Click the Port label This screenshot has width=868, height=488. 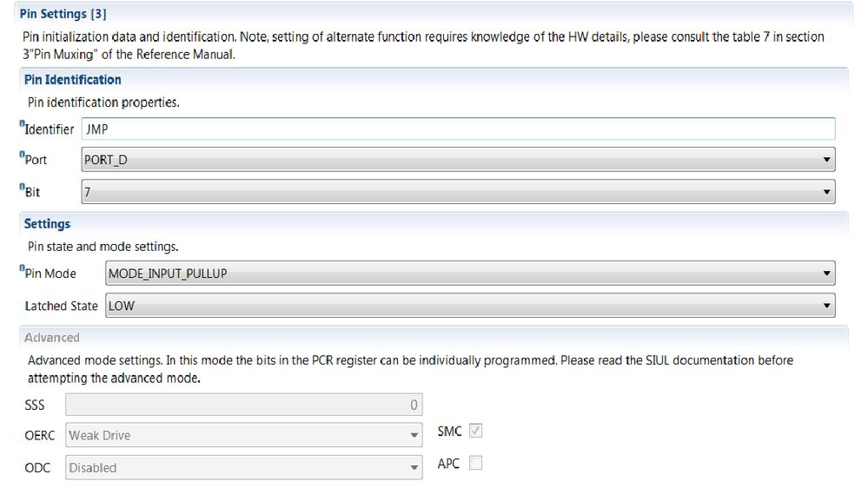tap(36, 160)
